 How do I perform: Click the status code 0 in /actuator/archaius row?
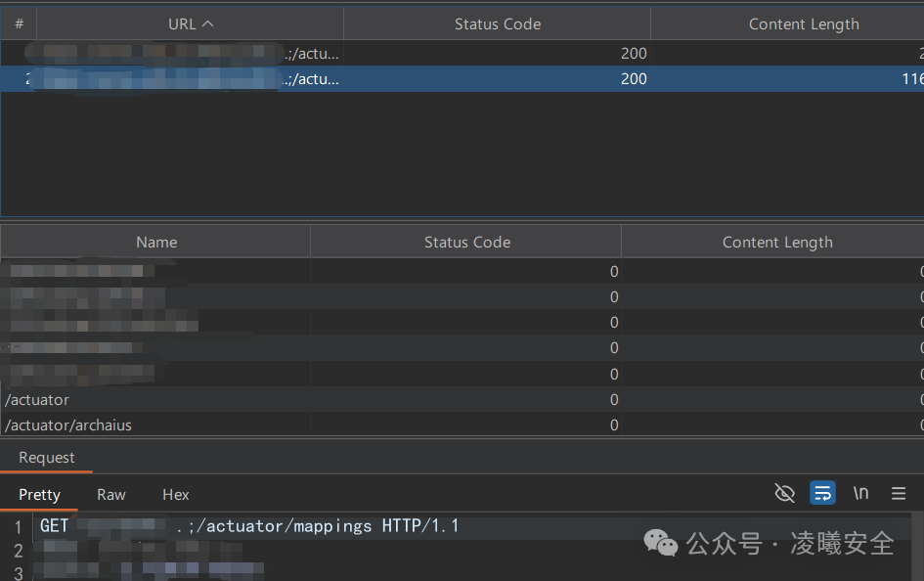[x=614, y=425]
